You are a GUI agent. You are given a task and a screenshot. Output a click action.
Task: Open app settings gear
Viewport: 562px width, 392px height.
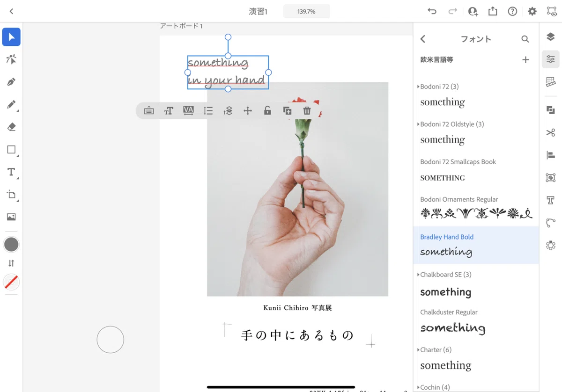[532, 11]
